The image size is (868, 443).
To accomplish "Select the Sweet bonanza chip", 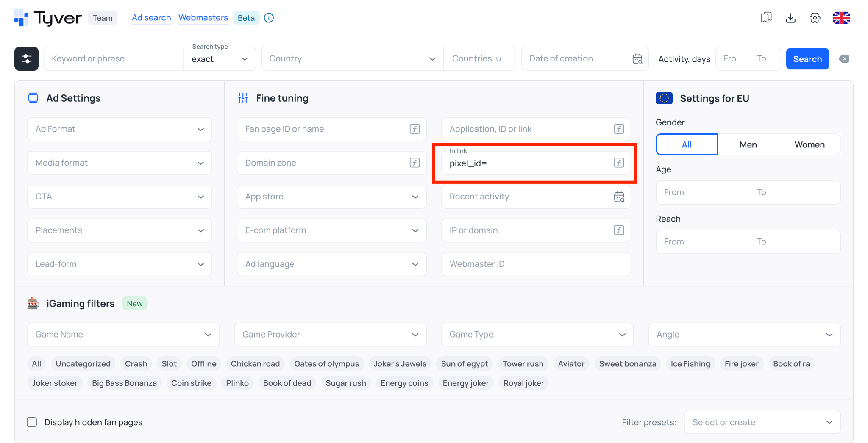I will tap(628, 364).
